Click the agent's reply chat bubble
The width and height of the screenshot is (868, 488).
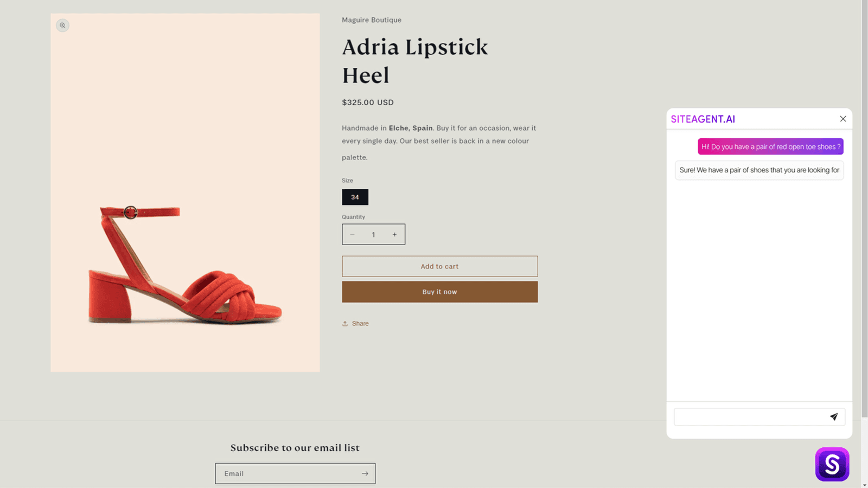(758, 170)
